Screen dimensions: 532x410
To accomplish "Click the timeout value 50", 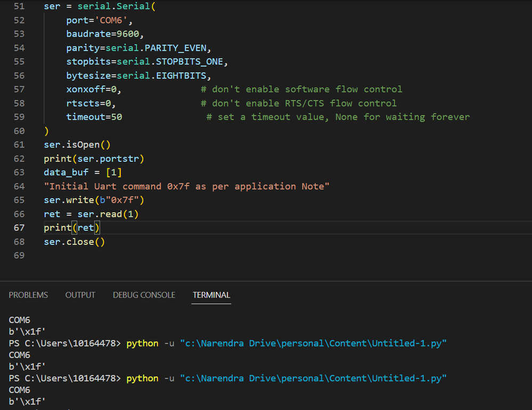I will point(117,117).
